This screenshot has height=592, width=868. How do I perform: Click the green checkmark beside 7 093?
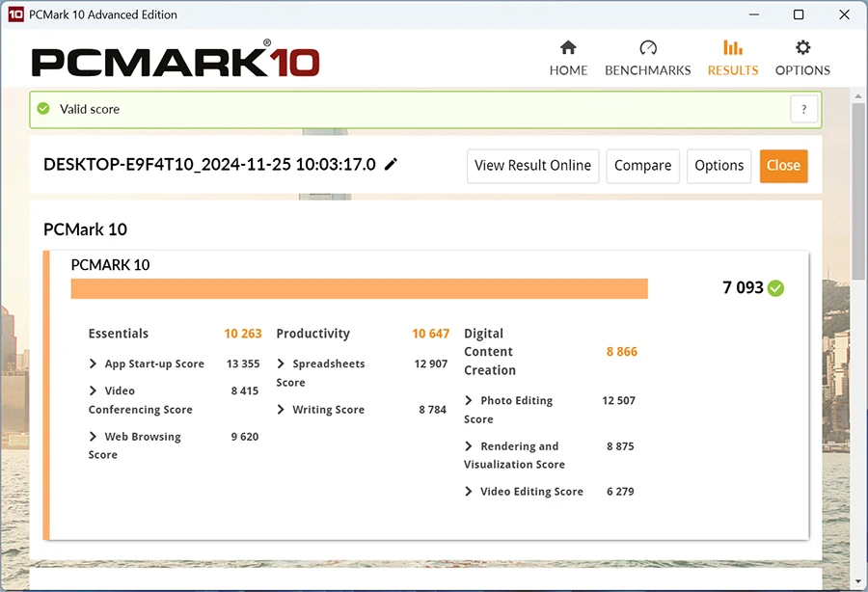776,287
